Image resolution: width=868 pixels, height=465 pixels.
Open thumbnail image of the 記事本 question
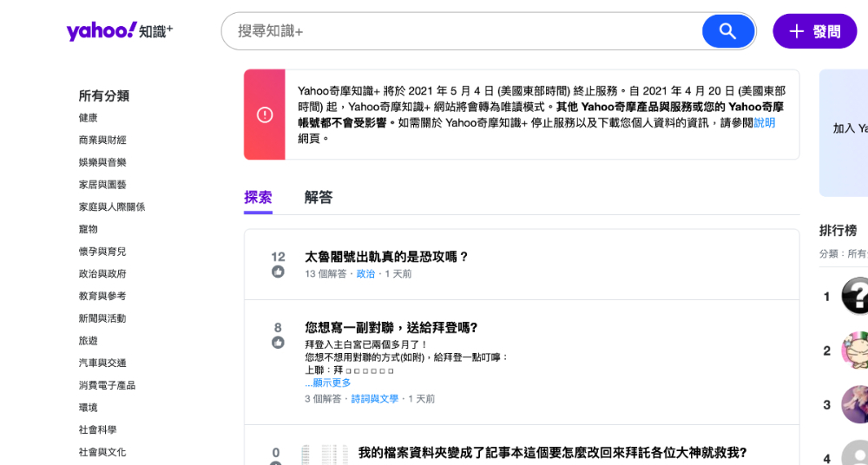[325, 455]
